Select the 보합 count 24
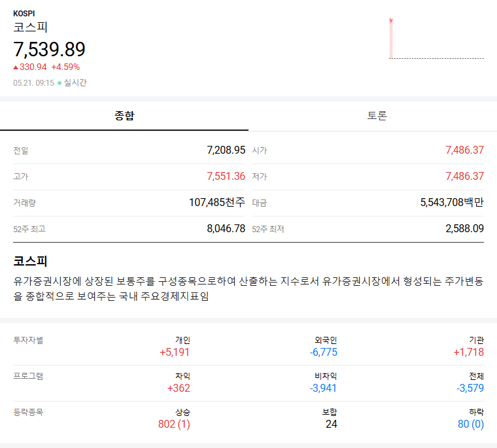 332,424
